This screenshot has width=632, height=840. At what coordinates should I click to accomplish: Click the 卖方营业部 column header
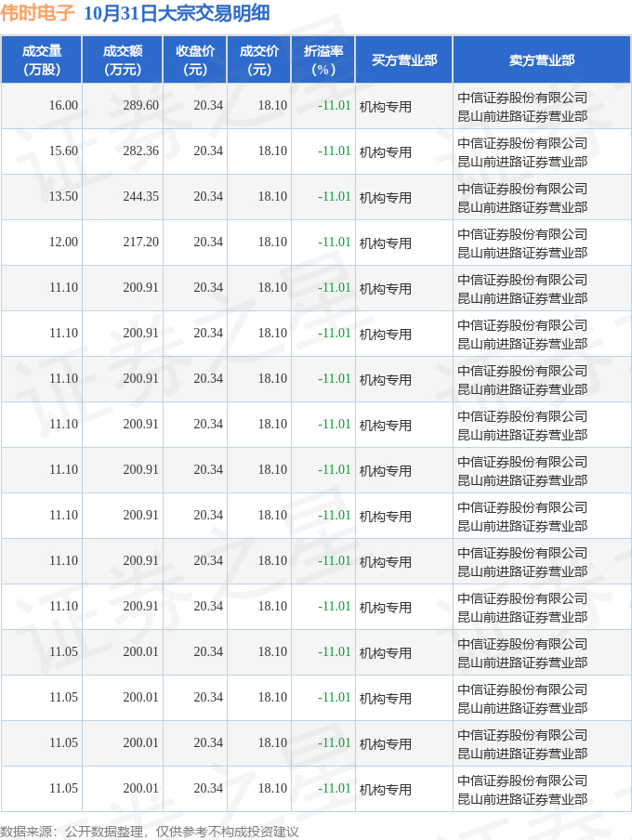click(x=542, y=60)
